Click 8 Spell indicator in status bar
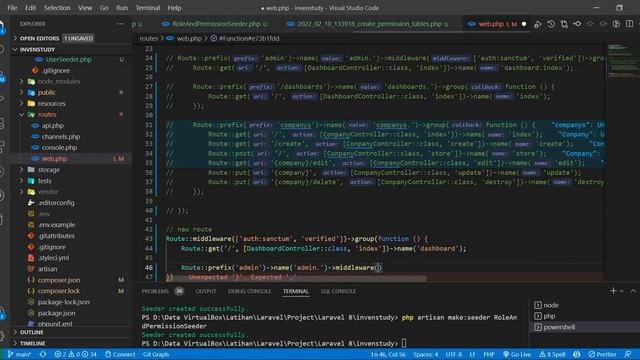Screen dimensions: 640x360 (x=552, y=354)
